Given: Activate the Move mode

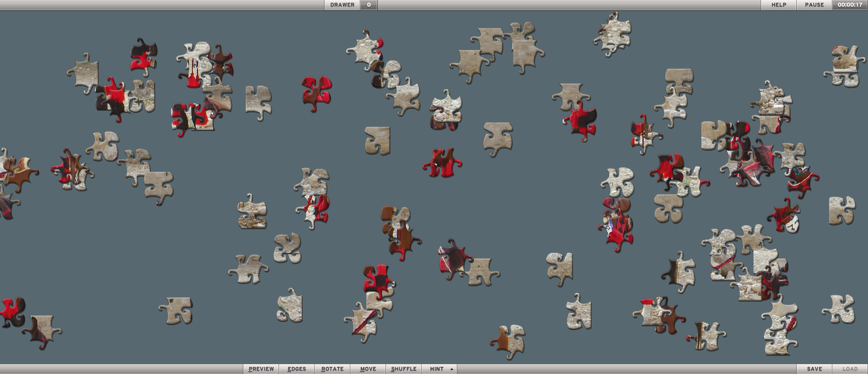Looking at the screenshot, I should tap(368, 369).
